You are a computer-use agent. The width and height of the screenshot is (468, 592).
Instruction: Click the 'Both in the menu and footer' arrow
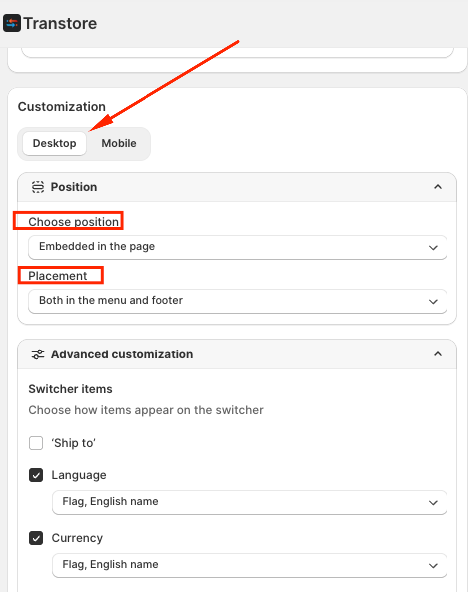tap(433, 302)
